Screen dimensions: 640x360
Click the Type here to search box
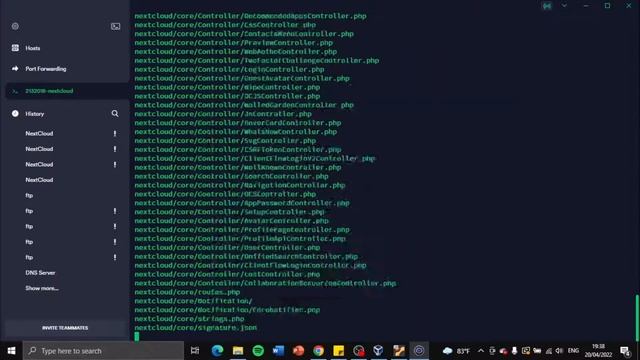[103, 351]
